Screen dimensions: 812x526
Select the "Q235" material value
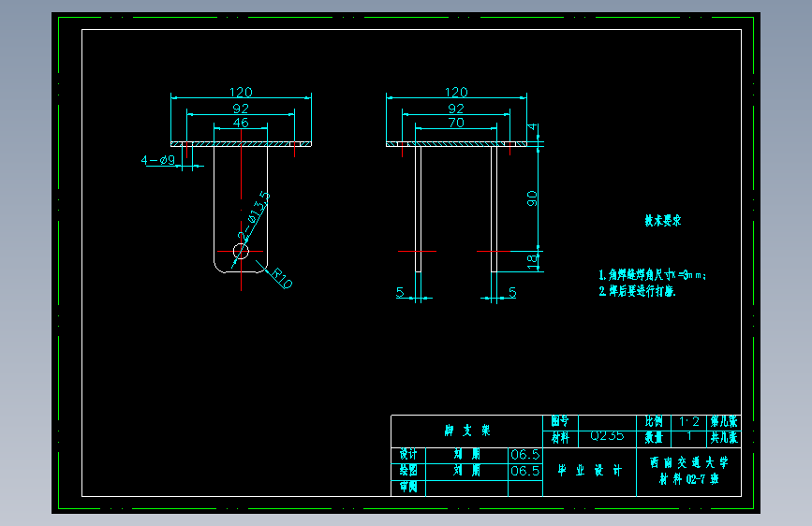[x=607, y=436]
